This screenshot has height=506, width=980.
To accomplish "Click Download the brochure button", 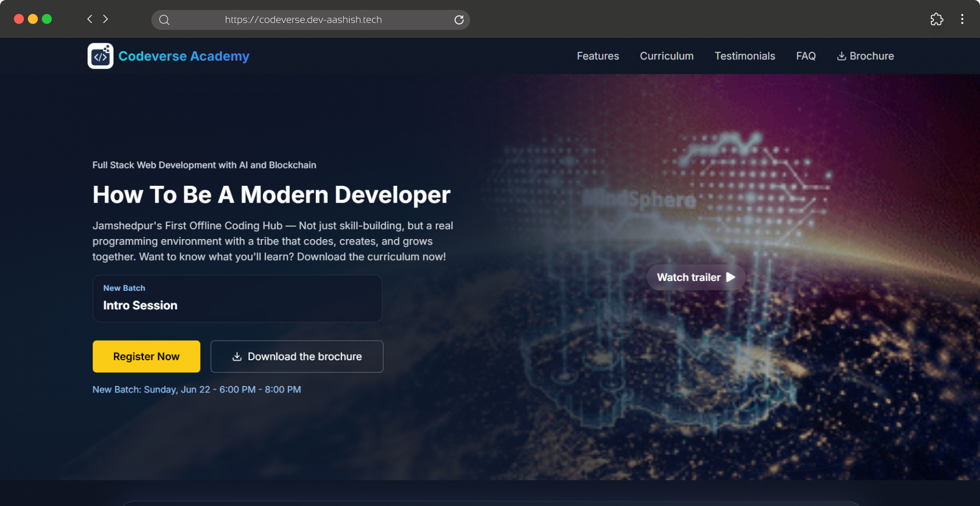I will [x=297, y=357].
